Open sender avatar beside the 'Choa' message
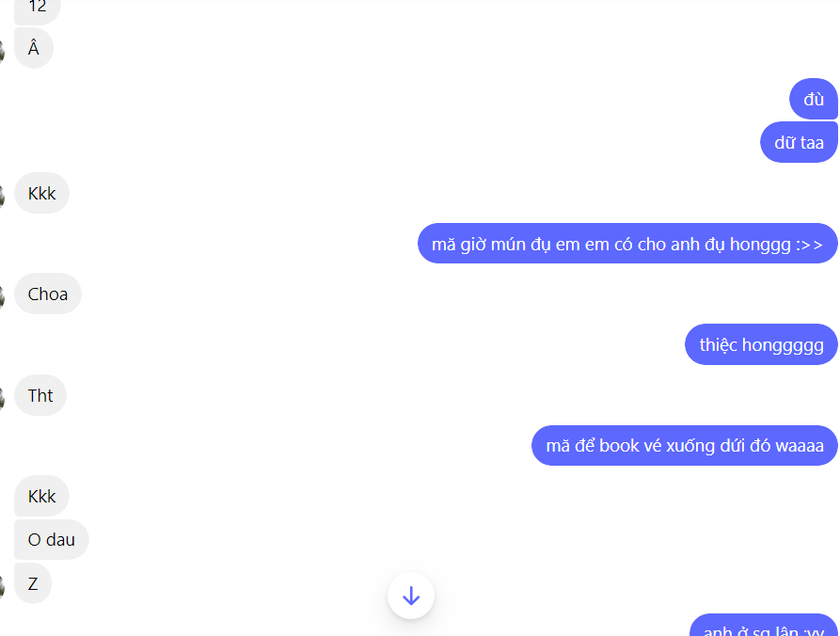Image resolution: width=840 pixels, height=636 pixels. click(x=2, y=297)
